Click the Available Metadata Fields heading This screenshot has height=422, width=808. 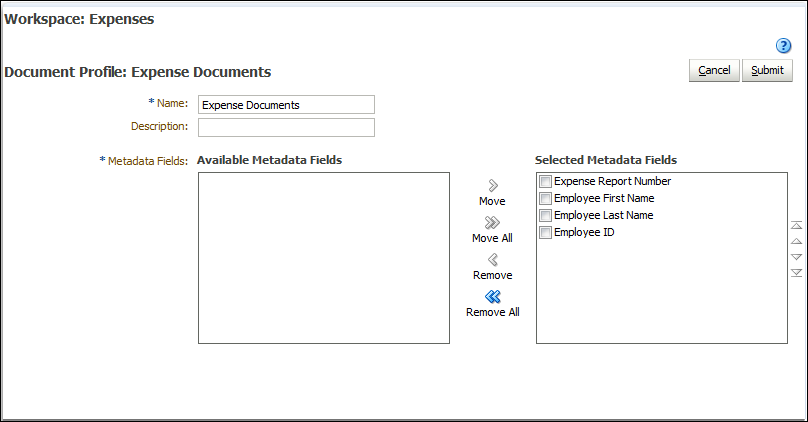point(270,160)
